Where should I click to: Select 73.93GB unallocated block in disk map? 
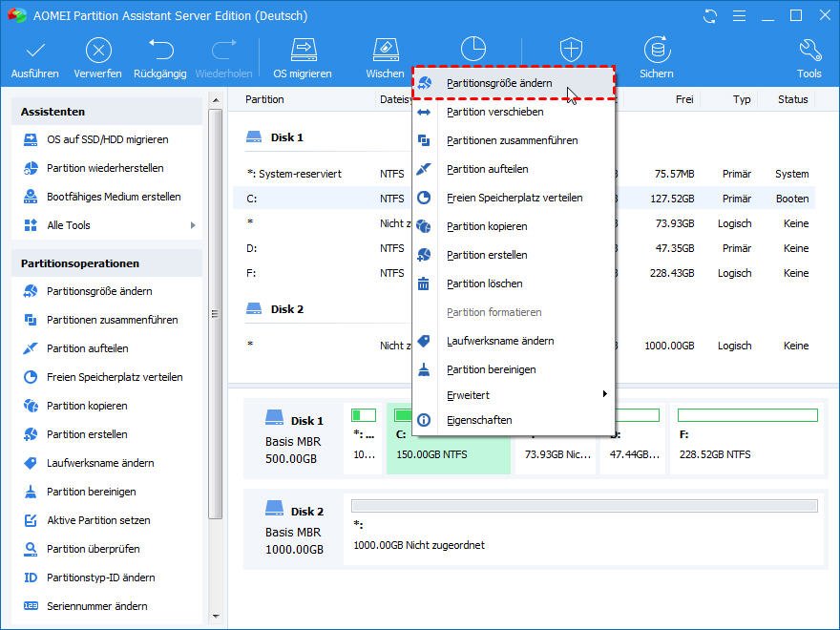click(556, 439)
